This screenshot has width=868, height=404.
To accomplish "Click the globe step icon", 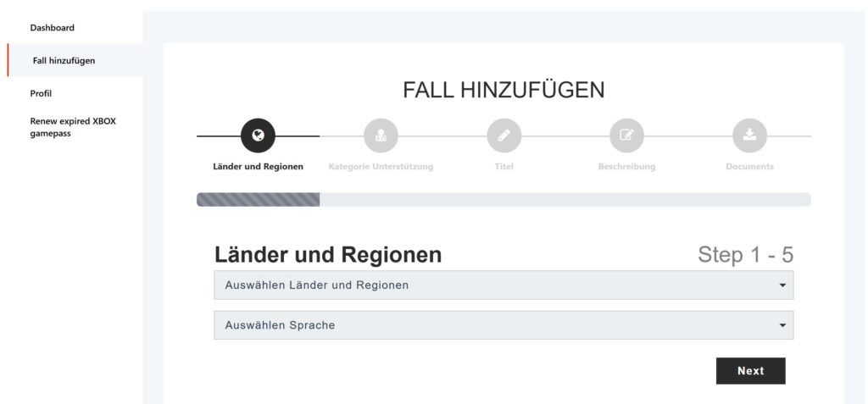I will click(x=258, y=136).
